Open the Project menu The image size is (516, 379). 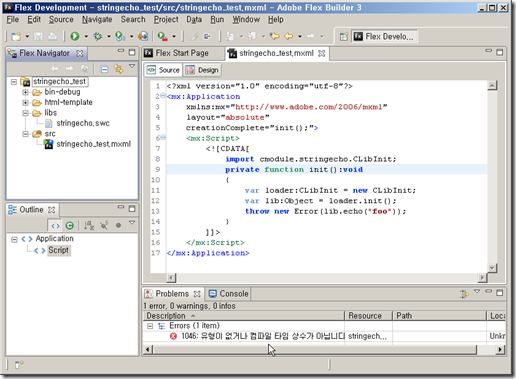point(166,20)
